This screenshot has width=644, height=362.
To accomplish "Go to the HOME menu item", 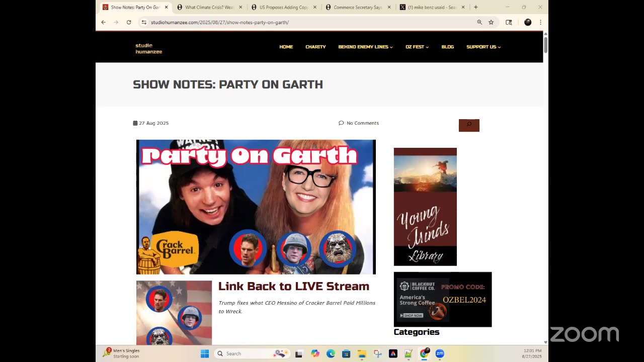I will click(x=286, y=47).
